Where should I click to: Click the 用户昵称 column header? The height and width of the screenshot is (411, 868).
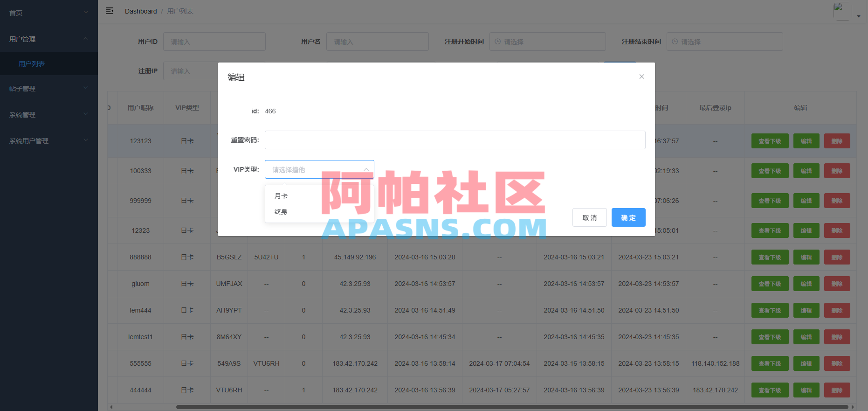coord(140,108)
